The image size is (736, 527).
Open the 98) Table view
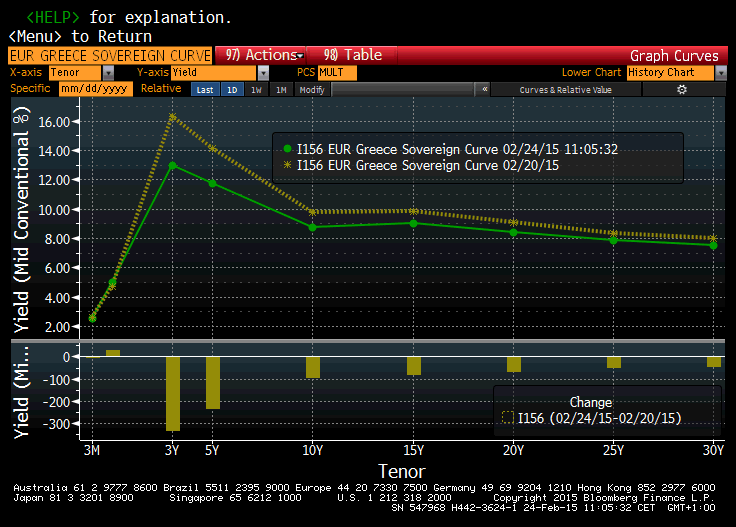352,55
